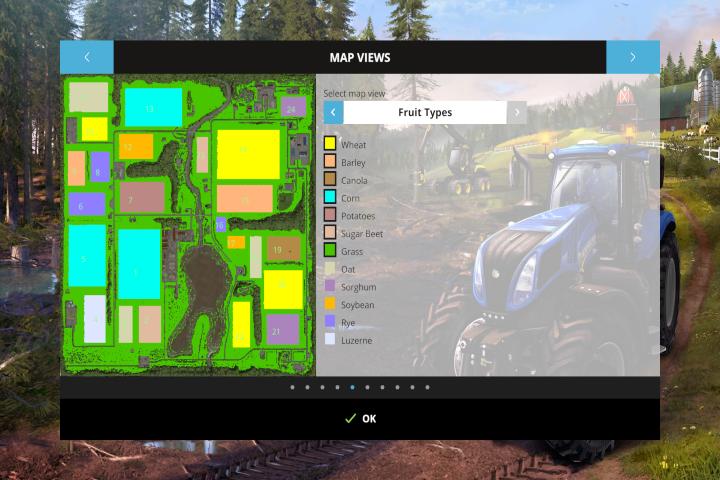The image size is (720, 480).
Task: Click the Potatoes legend swatch
Action: coord(330,215)
